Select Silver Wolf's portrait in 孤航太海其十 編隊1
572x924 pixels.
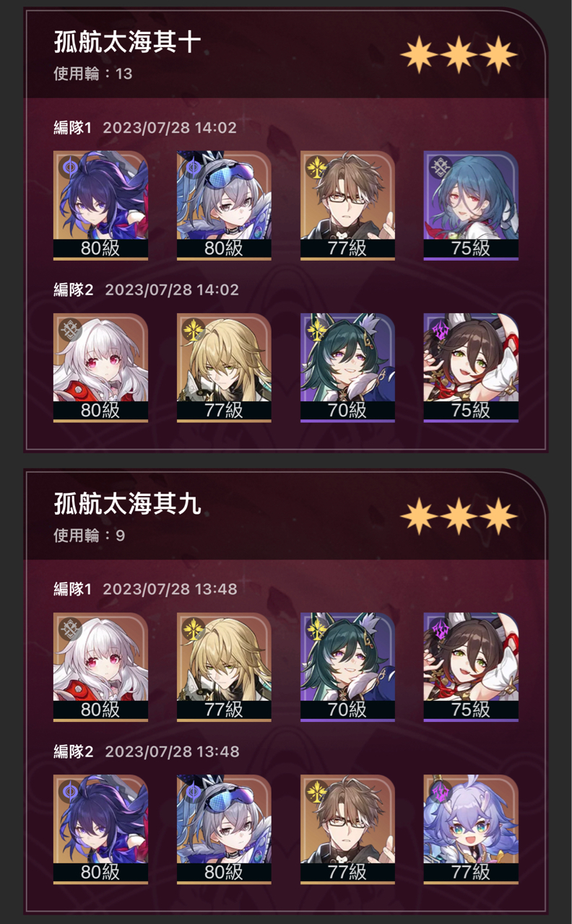click(x=224, y=205)
